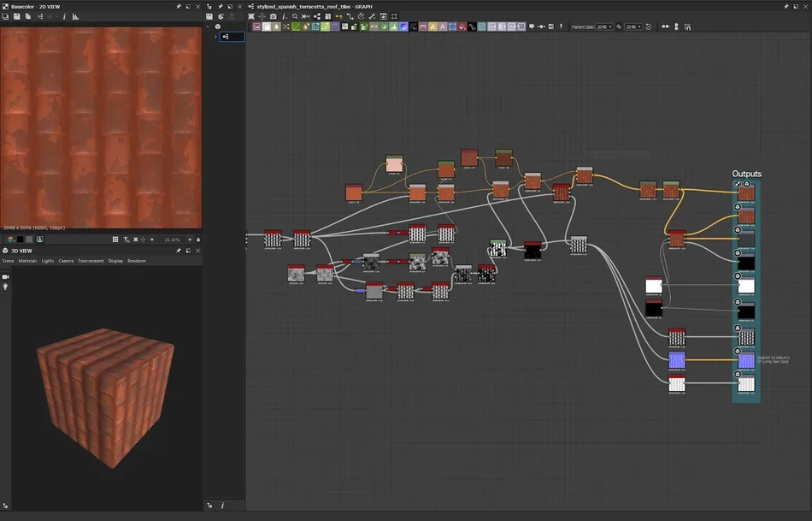Viewport: 812px width, 521px height.
Task: Show image info in 2D View toolbar
Action: pos(64,16)
